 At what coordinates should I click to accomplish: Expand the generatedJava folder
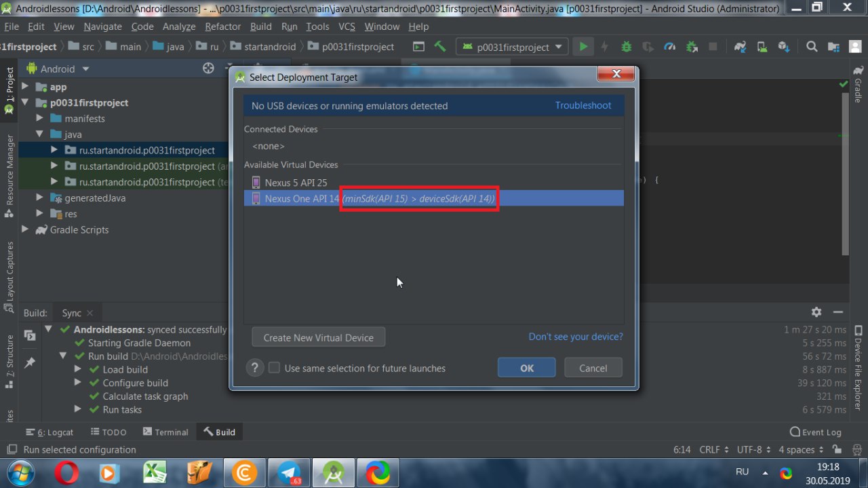tap(40, 198)
